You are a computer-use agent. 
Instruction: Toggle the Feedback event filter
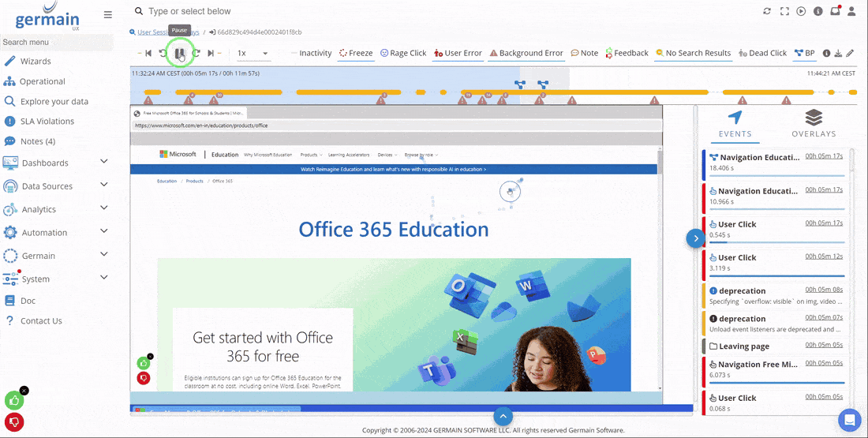[x=627, y=53]
